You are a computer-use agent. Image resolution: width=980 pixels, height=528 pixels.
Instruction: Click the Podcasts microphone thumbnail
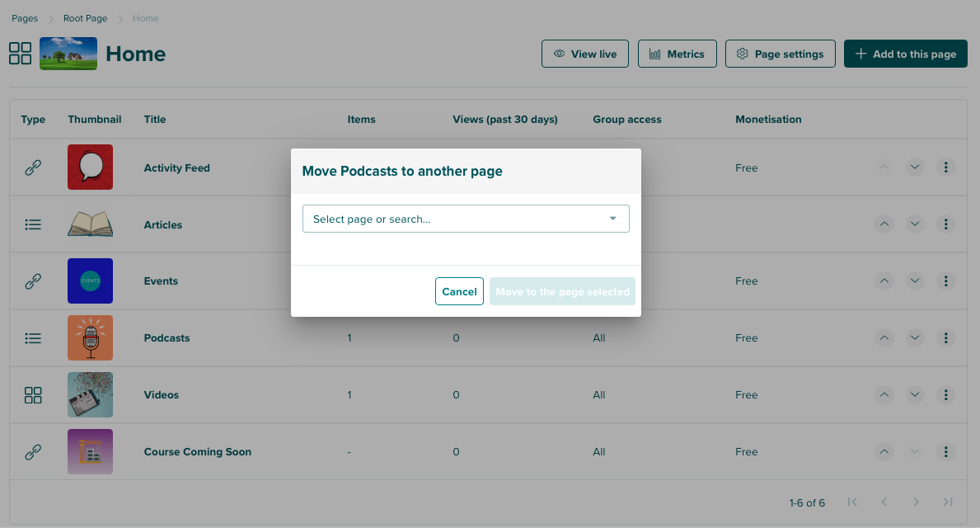[x=90, y=337]
